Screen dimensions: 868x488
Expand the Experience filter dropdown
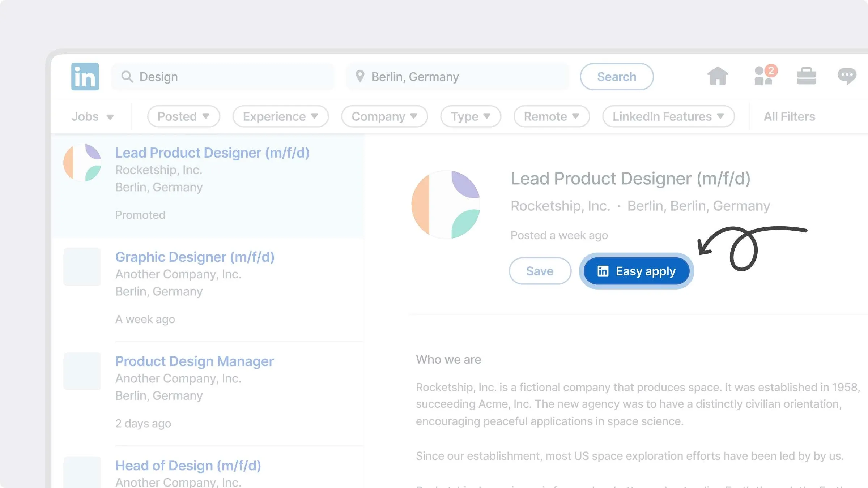[x=280, y=116]
